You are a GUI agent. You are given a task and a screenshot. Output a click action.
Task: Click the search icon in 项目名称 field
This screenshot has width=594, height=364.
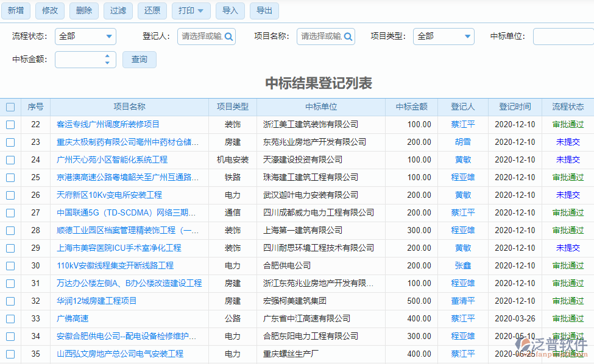350,37
